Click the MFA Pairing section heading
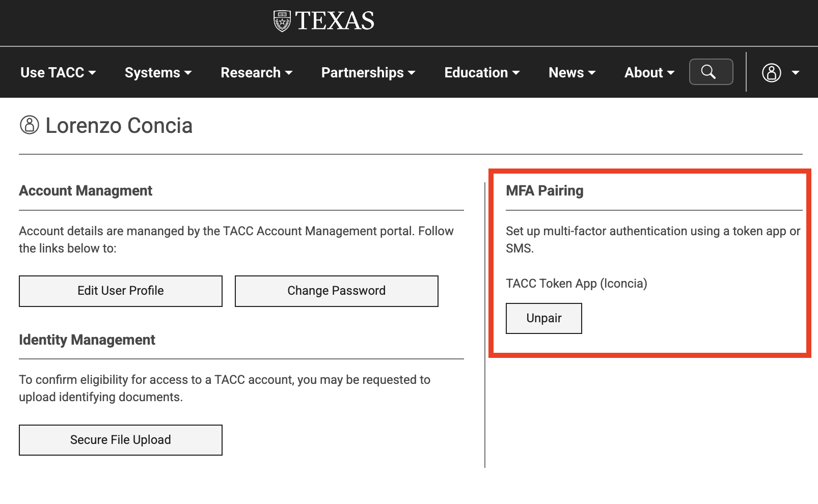This screenshot has height=504, width=818. click(544, 190)
